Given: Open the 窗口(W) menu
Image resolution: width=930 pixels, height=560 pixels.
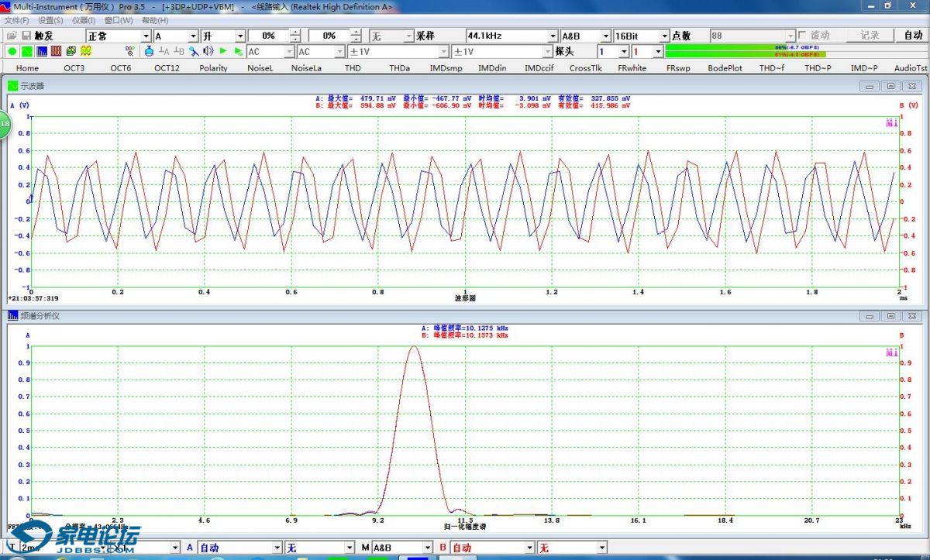Looking at the screenshot, I should click(119, 20).
